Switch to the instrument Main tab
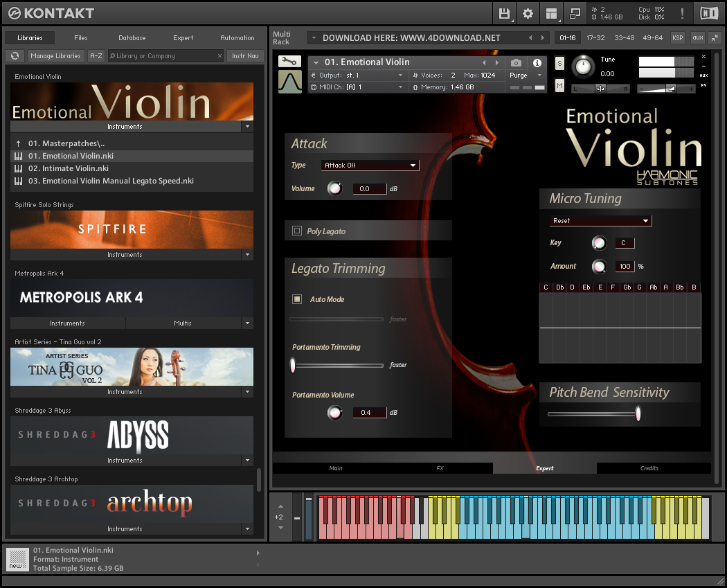727x588 pixels. click(336, 468)
